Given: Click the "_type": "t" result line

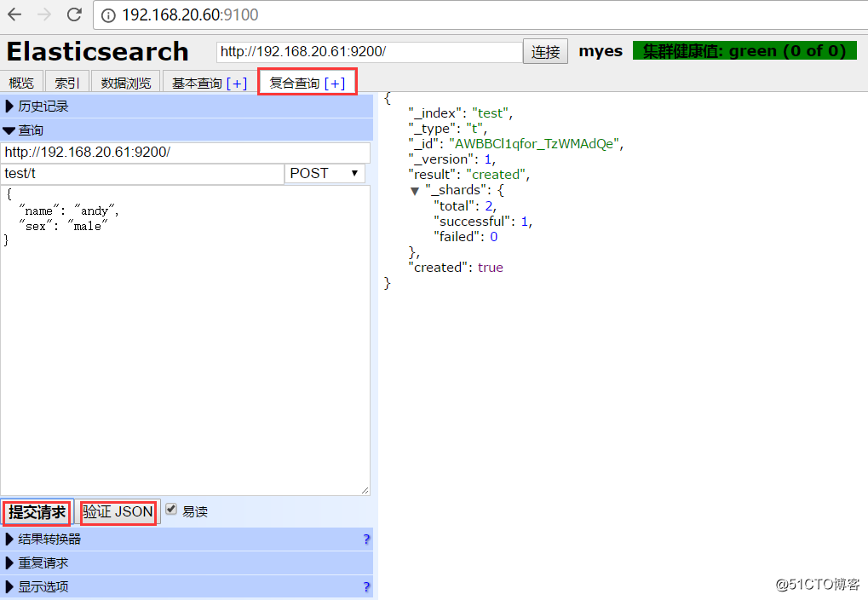Looking at the screenshot, I should 447,129.
